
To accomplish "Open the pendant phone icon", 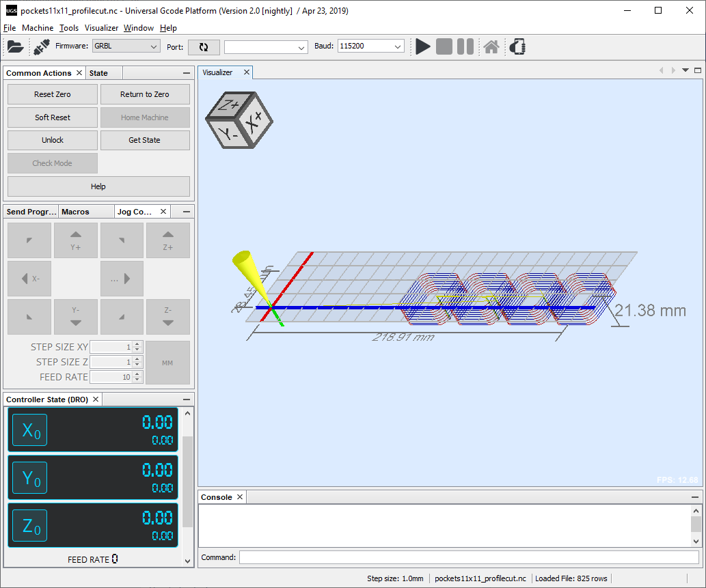I will pyautogui.click(x=518, y=46).
